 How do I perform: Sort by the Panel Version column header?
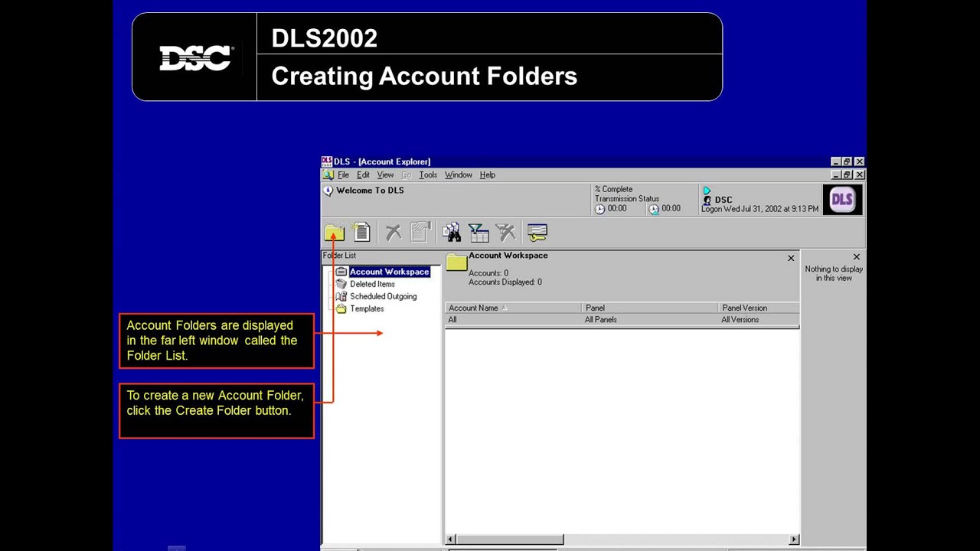tap(759, 308)
